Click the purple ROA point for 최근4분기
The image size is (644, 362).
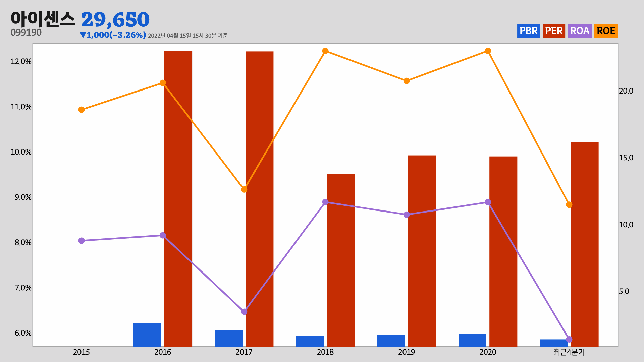tap(569, 339)
